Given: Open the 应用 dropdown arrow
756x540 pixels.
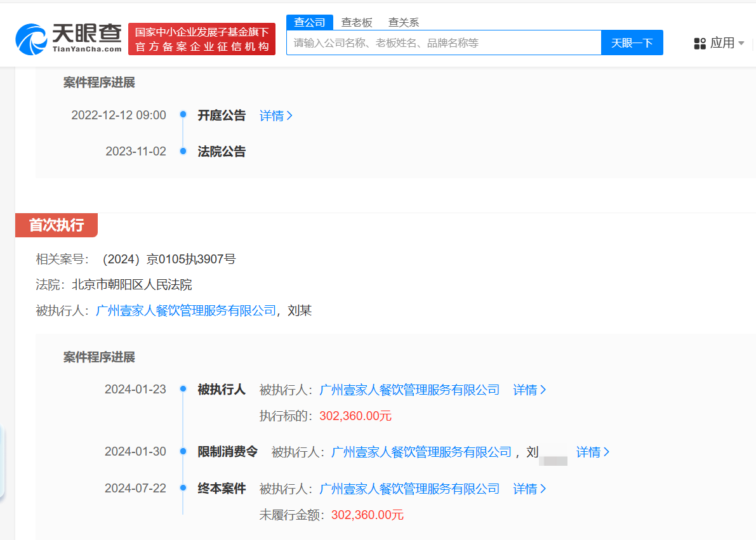Looking at the screenshot, I should coord(741,43).
